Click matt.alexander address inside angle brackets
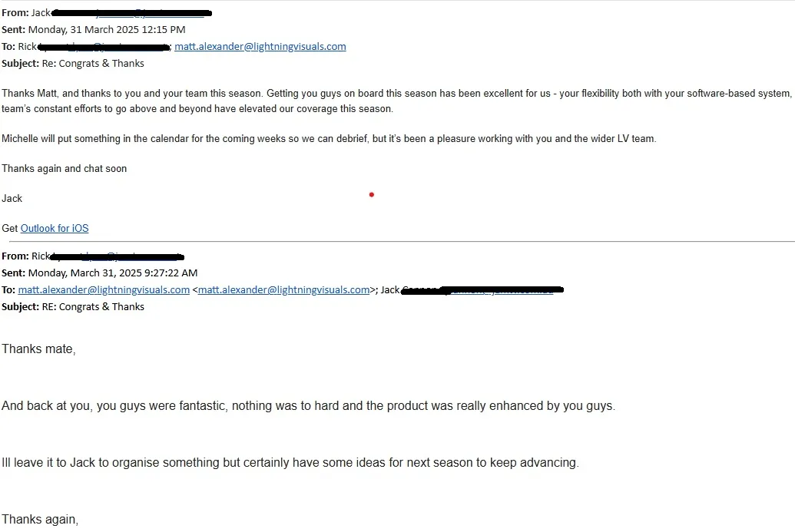This screenshot has width=795, height=532. (283, 289)
